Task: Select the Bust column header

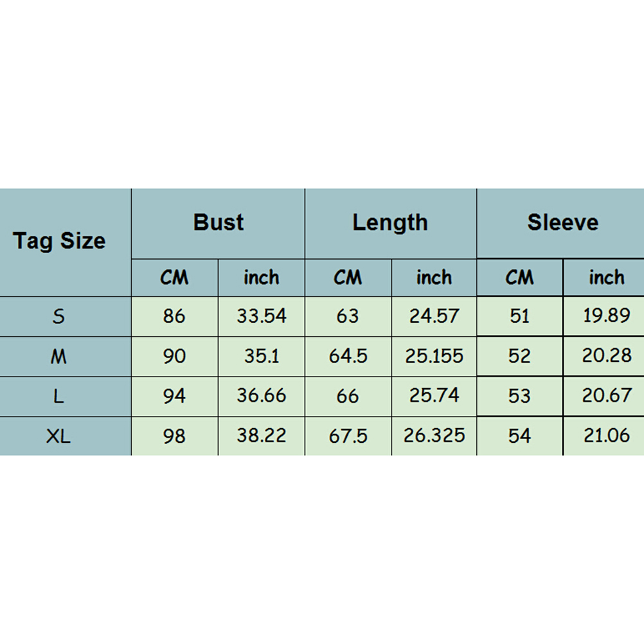Action: (219, 222)
